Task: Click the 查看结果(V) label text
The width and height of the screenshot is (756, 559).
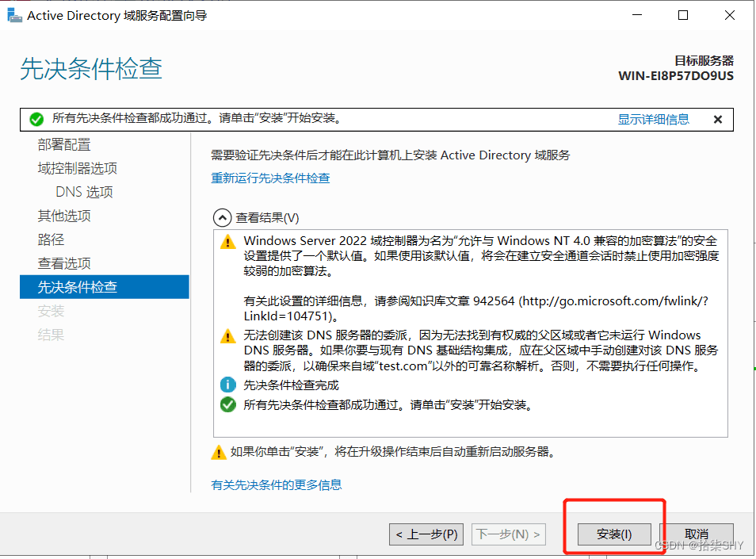Action: pyautogui.click(x=267, y=218)
